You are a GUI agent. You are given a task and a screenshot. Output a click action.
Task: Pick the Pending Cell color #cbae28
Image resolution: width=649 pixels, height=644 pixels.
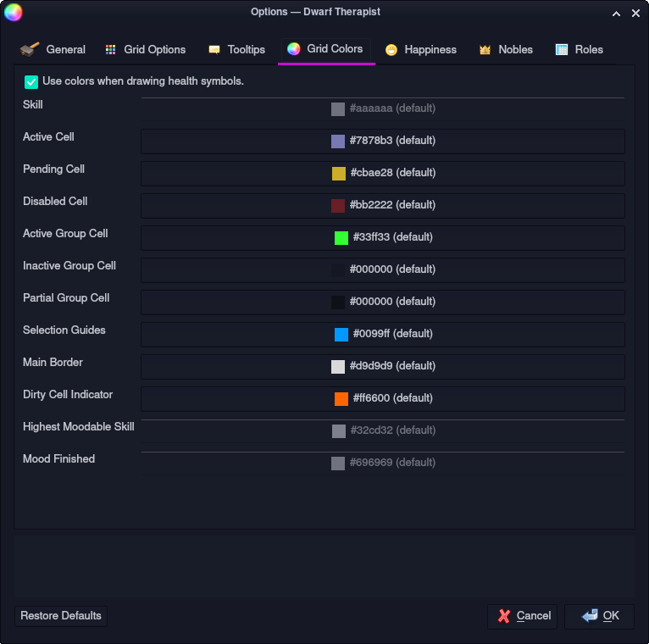tap(383, 174)
